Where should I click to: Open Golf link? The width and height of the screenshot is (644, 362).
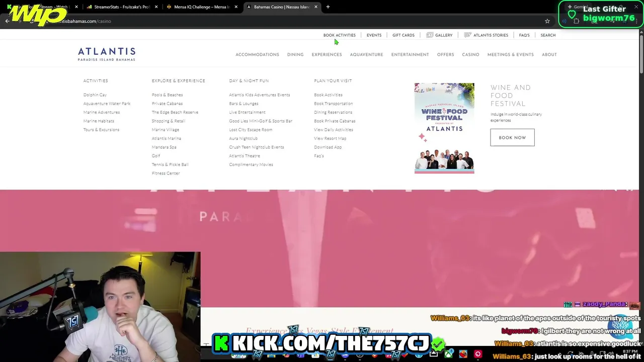pos(156,156)
